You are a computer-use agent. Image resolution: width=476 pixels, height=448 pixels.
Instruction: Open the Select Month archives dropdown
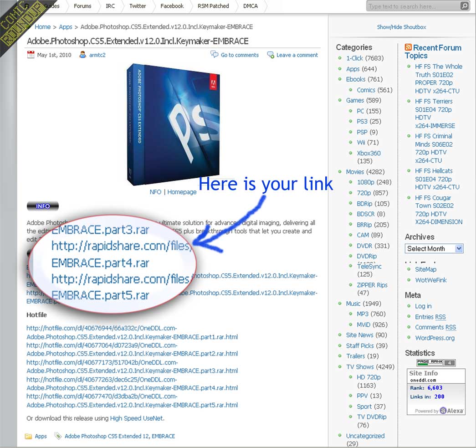coord(434,248)
